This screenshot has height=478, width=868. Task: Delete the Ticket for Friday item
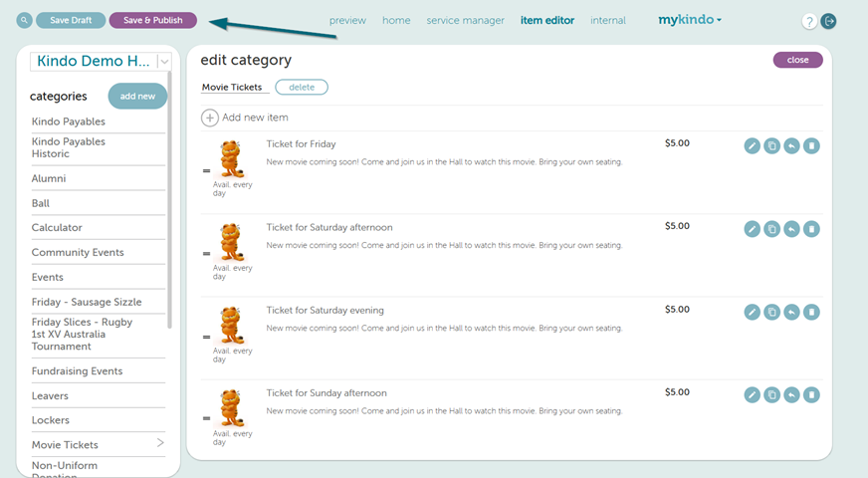[811, 146]
